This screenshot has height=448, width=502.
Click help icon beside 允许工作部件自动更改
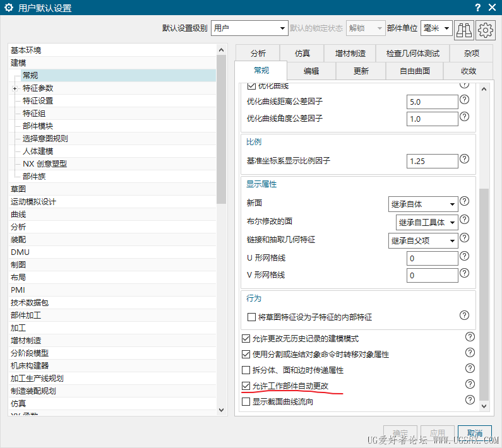coord(470,384)
